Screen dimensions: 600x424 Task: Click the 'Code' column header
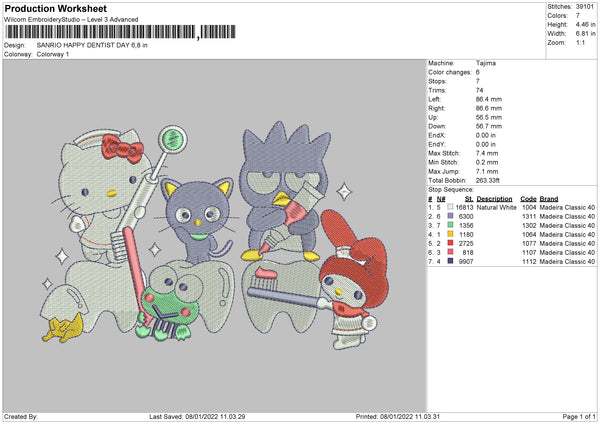528,199
